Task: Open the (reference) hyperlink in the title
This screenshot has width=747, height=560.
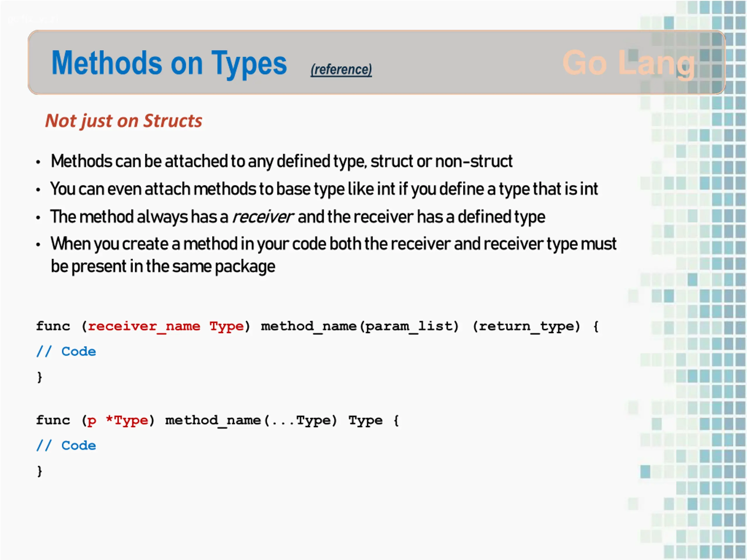Action: tap(341, 69)
